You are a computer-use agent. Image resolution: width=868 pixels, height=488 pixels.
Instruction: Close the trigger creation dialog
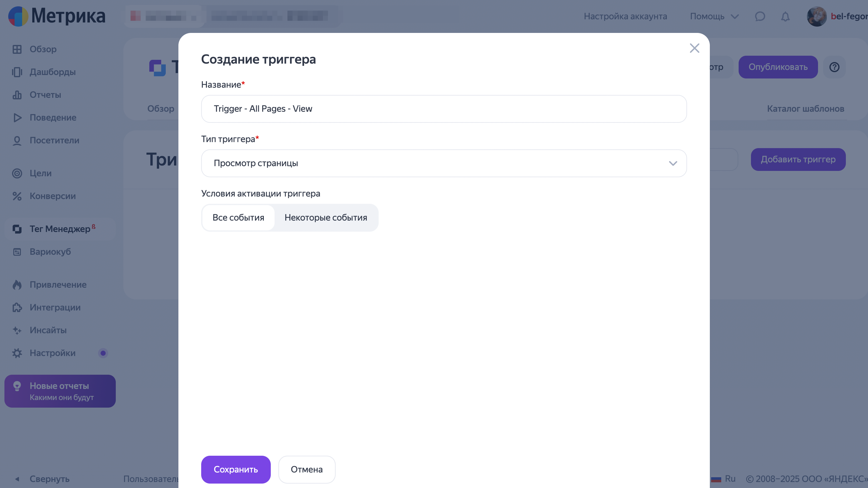click(x=694, y=48)
